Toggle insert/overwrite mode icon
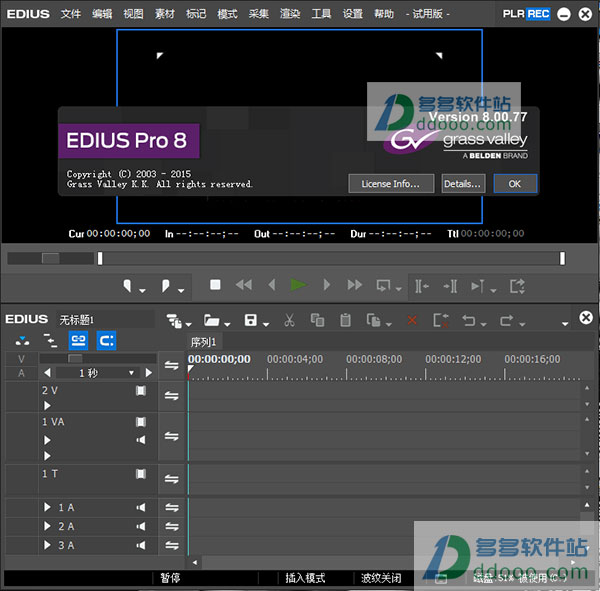Screen dimensions: 600x591 click(x=22, y=340)
